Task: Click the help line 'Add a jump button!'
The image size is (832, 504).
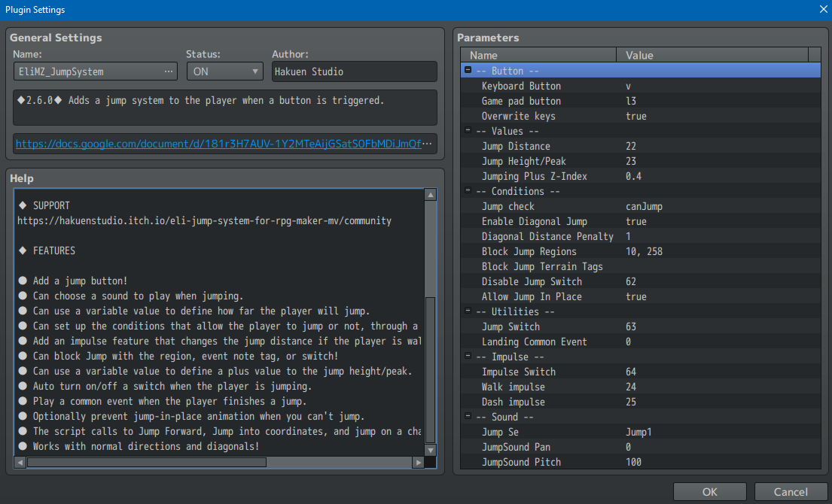Action: (80, 281)
